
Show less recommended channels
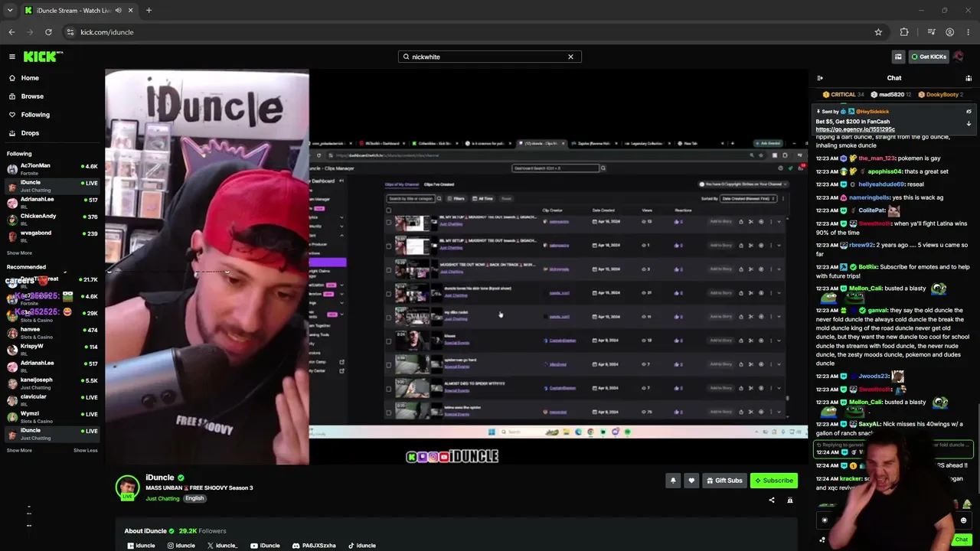coord(86,450)
